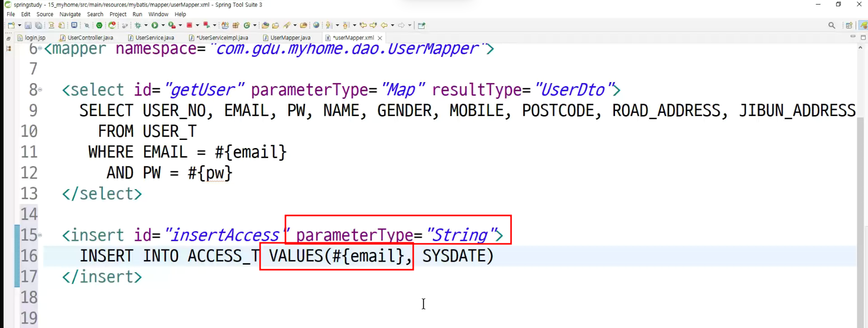Click the restore sidebar icon left of tabs
Viewport: 868px width, 328px height.
(x=8, y=39)
